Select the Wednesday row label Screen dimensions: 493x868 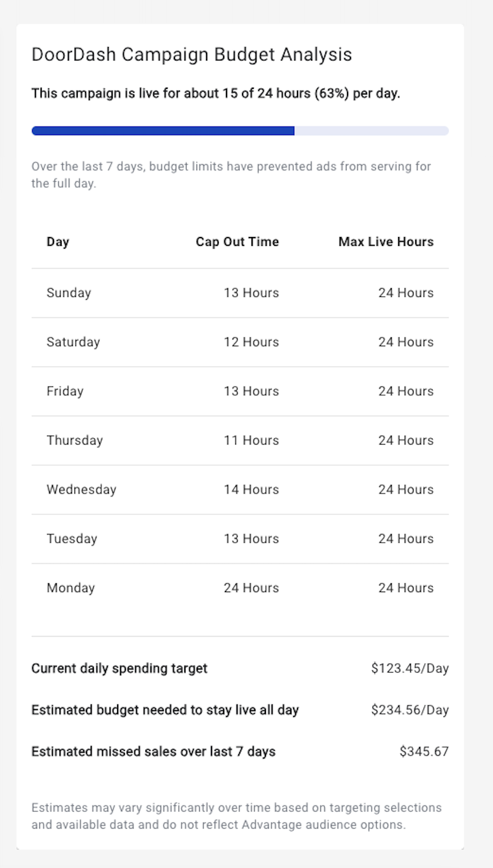click(82, 489)
